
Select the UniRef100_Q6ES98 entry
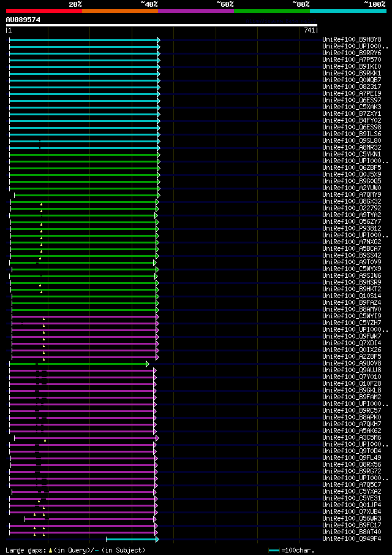pyautogui.click(x=352, y=127)
